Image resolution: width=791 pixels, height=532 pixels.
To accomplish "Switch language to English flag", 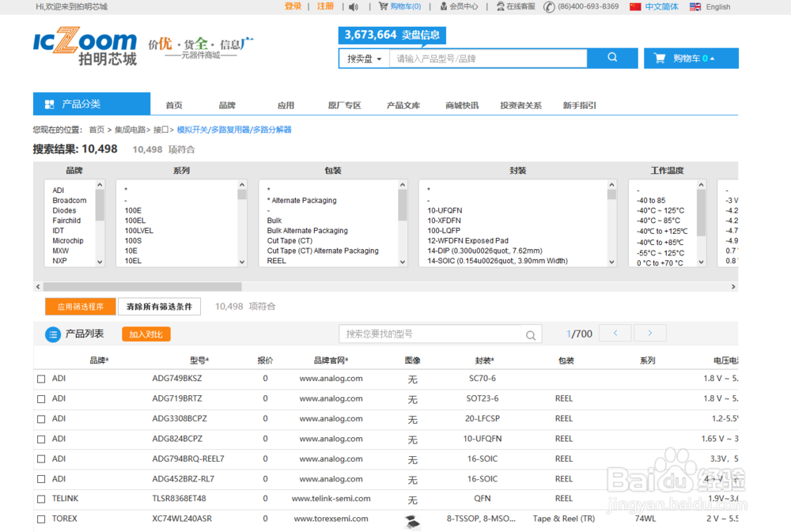I will click(695, 6).
